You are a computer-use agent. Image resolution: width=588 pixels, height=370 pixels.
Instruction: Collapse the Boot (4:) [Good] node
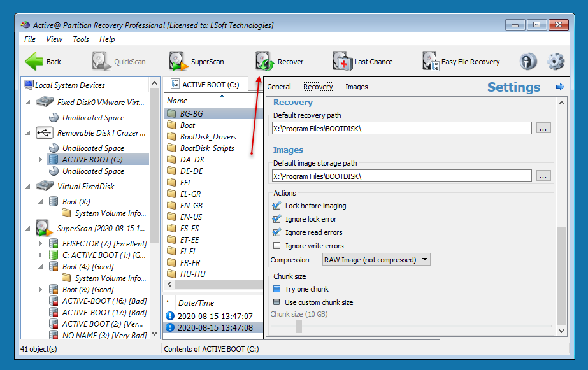[41, 267]
